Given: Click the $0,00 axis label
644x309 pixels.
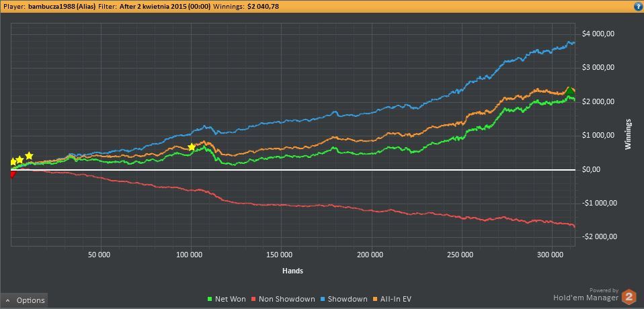Looking at the screenshot, I should (591, 169).
